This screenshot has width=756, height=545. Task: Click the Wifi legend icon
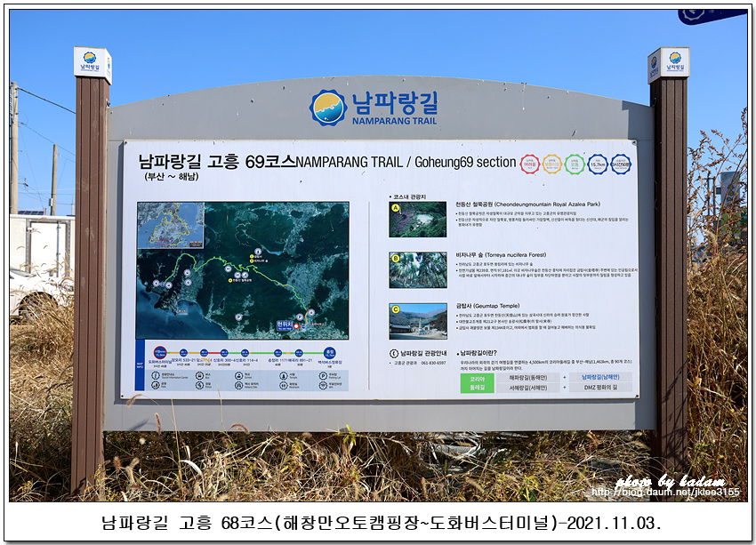click(323, 385)
